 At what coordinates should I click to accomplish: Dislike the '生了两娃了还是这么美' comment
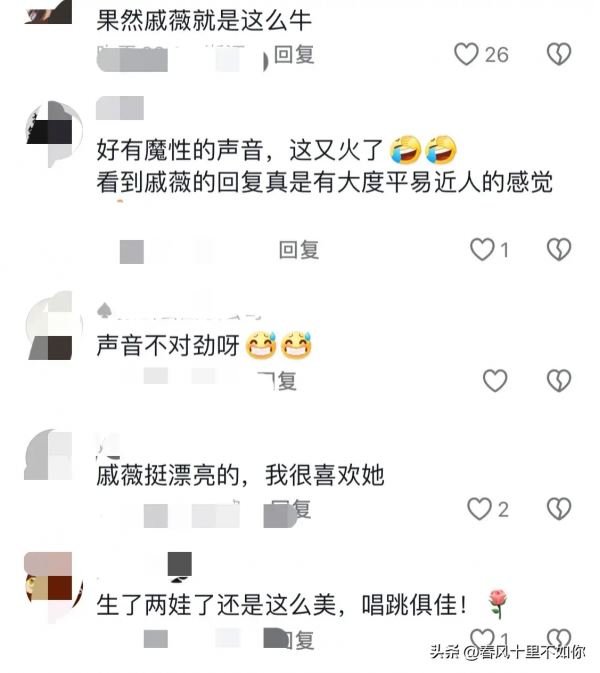[x=559, y=639]
